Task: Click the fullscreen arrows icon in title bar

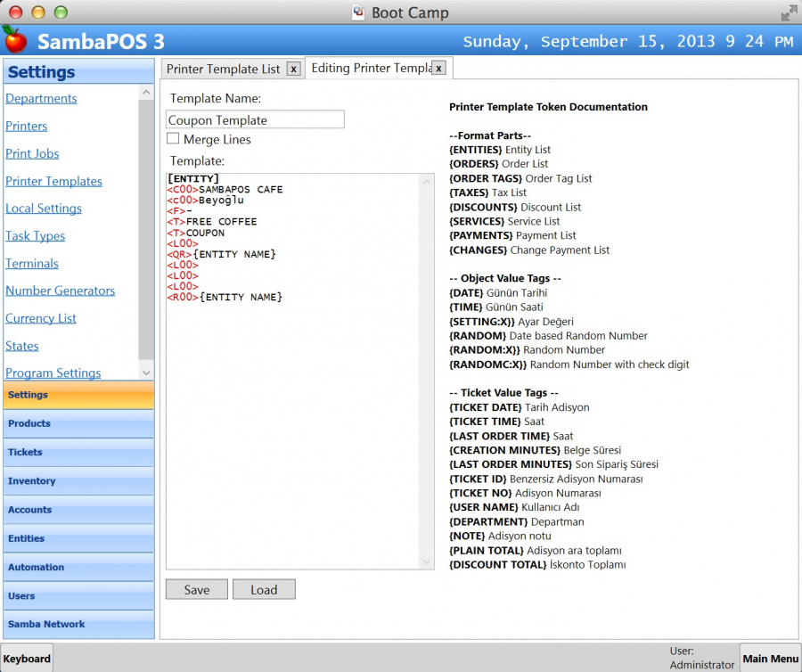Action: [x=789, y=12]
